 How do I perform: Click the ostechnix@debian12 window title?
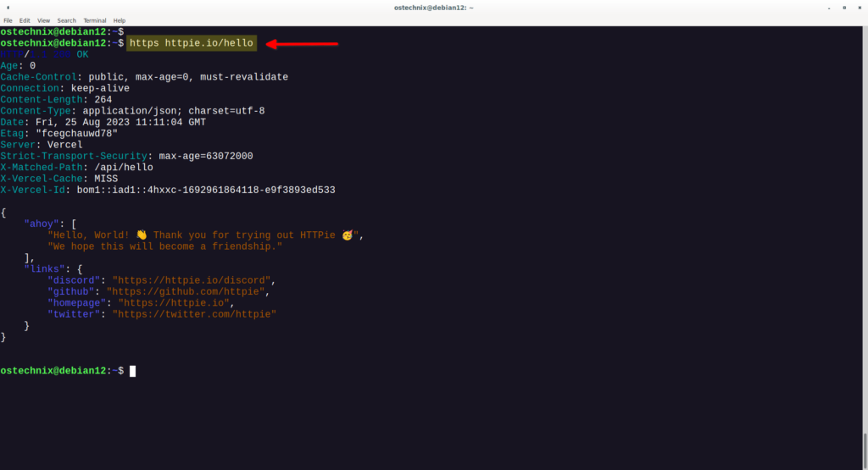[x=433, y=8]
